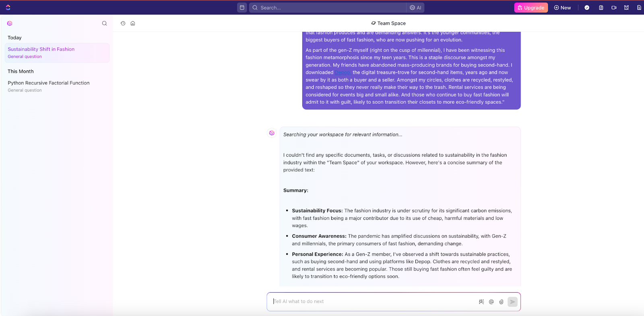
Task: Click the 'Today' section heading
Action: coord(14,38)
